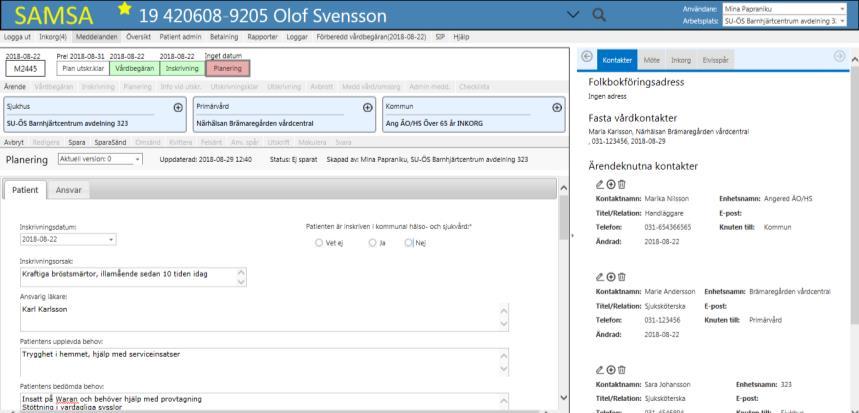859x413 pixels.
Task: Delete the Sara Johansson contact
Action: click(x=622, y=370)
